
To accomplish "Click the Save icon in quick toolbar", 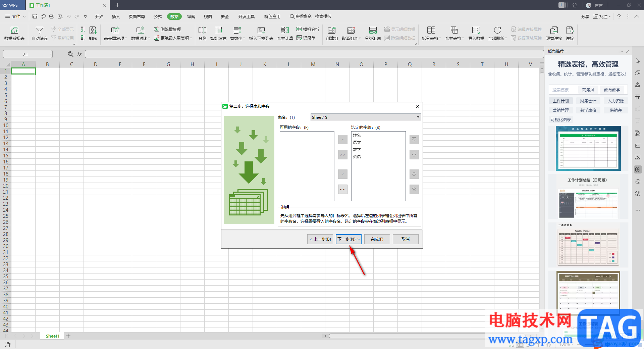I will pyautogui.click(x=35, y=16).
